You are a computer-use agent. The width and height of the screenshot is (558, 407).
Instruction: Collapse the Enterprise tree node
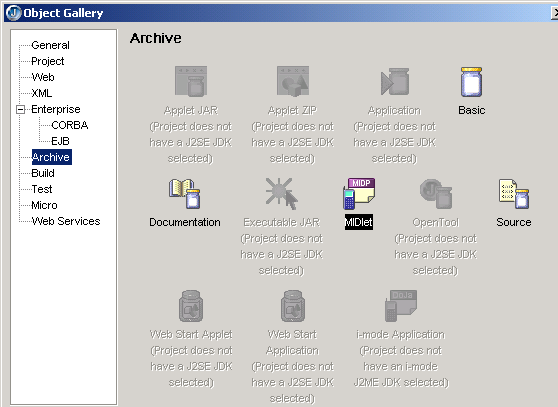point(21,109)
